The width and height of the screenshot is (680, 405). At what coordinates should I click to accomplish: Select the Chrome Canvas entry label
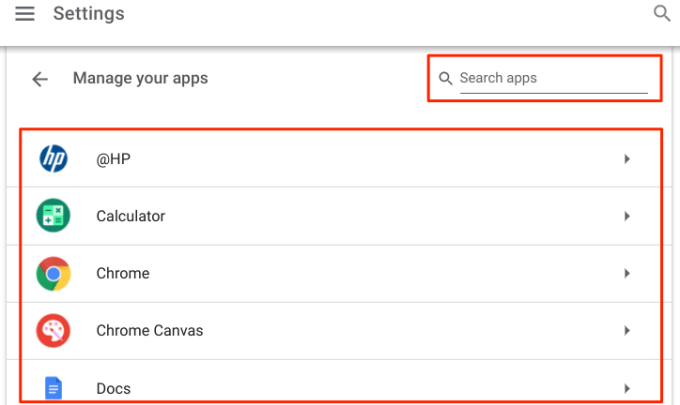coord(150,330)
